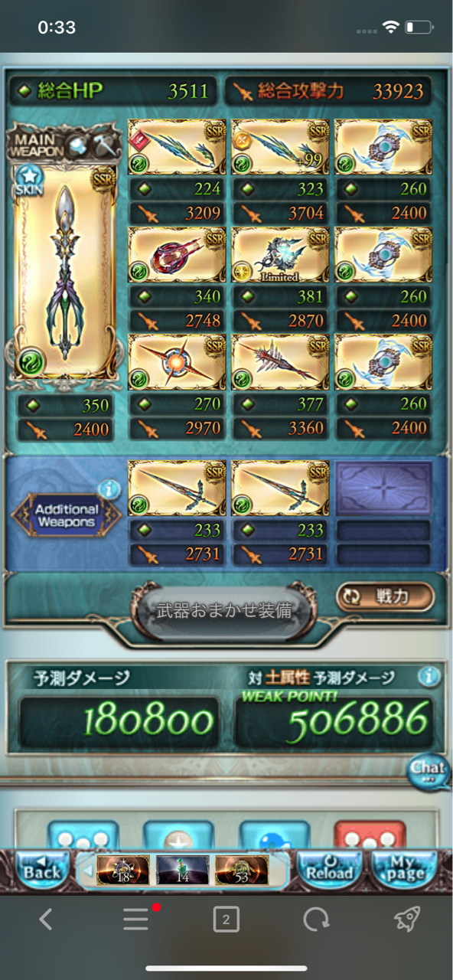The width and height of the screenshot is (453, 980).
Task: Open browser rocket icon in bottom bar
Action: coord(407,919)
